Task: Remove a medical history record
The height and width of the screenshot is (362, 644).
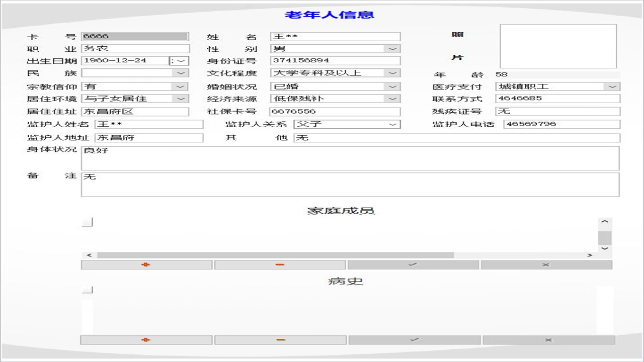Action: tap(280, 340)
